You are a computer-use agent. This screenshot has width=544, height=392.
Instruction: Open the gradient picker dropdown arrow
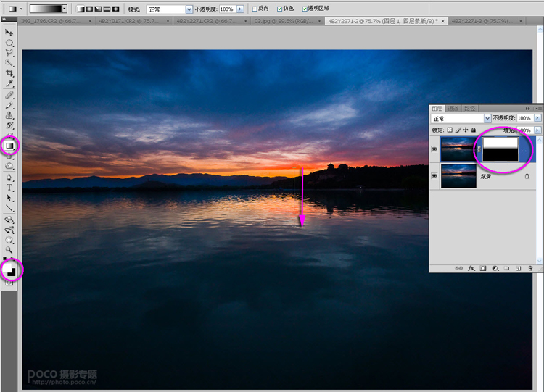[64, 9]
